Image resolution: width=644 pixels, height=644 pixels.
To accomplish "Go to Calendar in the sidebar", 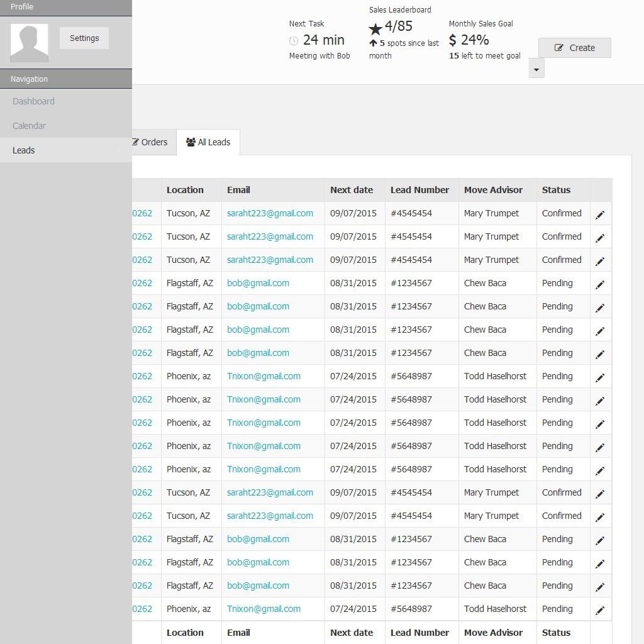I will pos(29,126).
